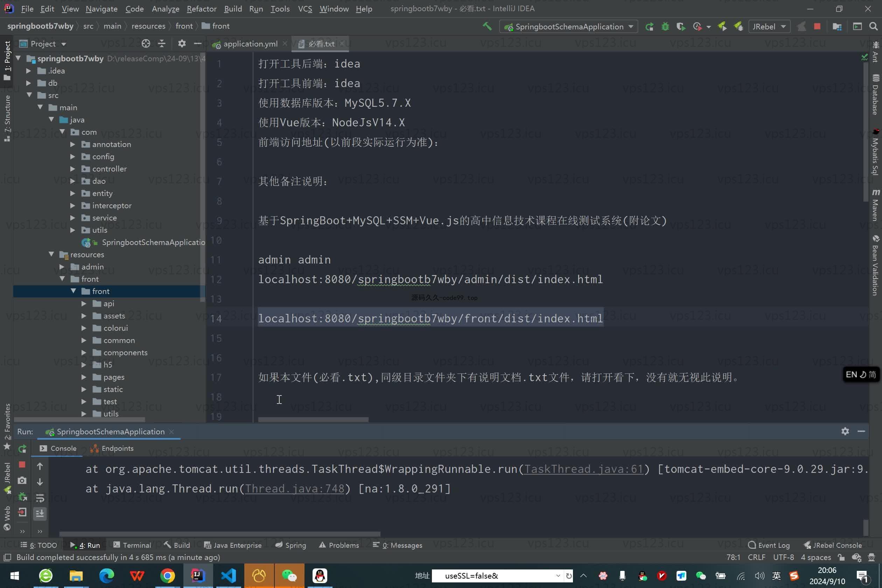
Task: Open Chrome from the taskbar
Action: [x=167, y=576]
